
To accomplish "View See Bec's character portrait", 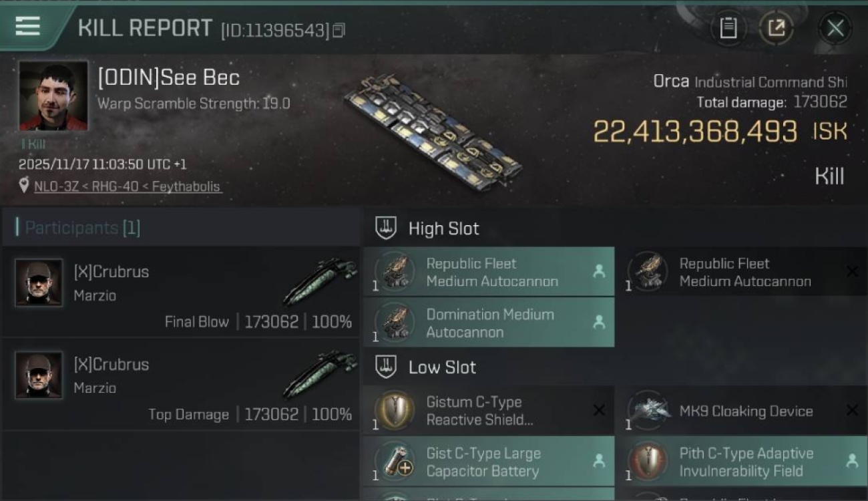I will 53,96.
